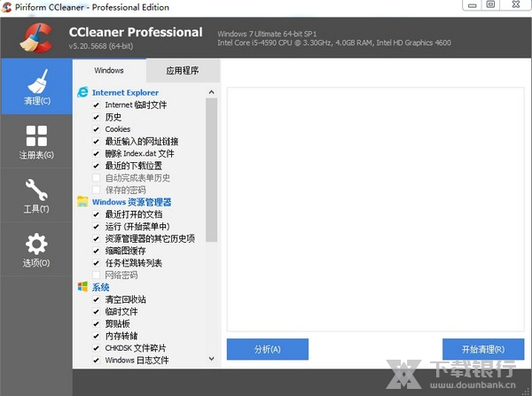Enable 网络密码 checkbox
The image size is (532, 396).
point(96,275)
